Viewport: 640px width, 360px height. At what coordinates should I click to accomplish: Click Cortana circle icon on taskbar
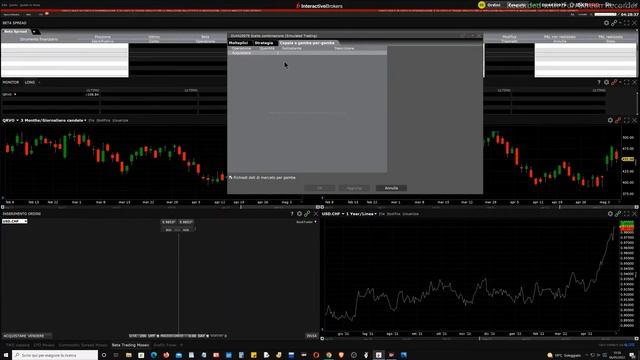104,355
